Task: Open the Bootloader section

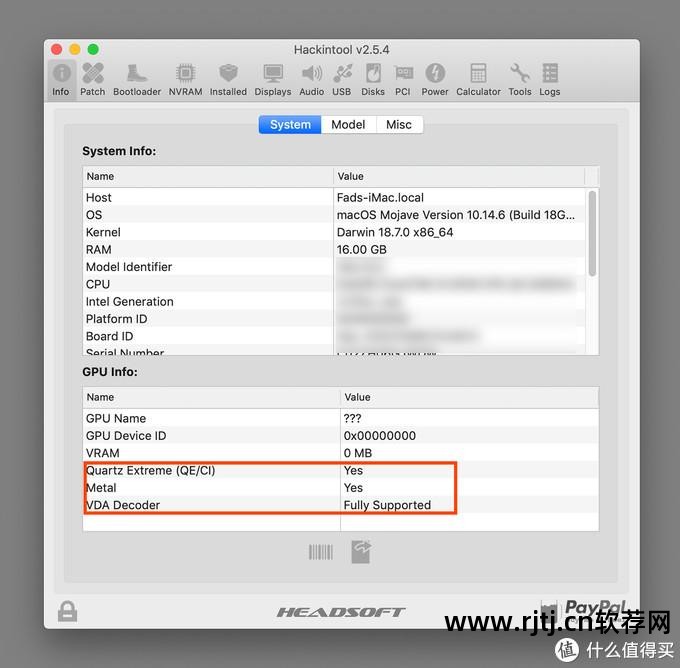Action: [x=137, y=80]
